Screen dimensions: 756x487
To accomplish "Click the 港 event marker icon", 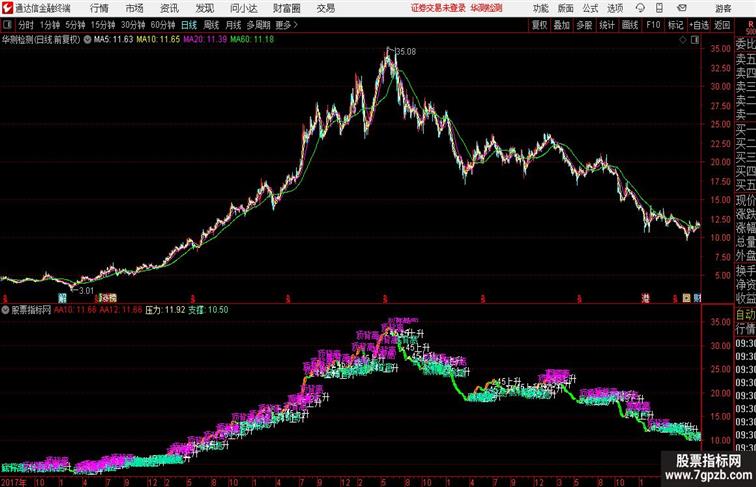I will [x=646, y=298].
